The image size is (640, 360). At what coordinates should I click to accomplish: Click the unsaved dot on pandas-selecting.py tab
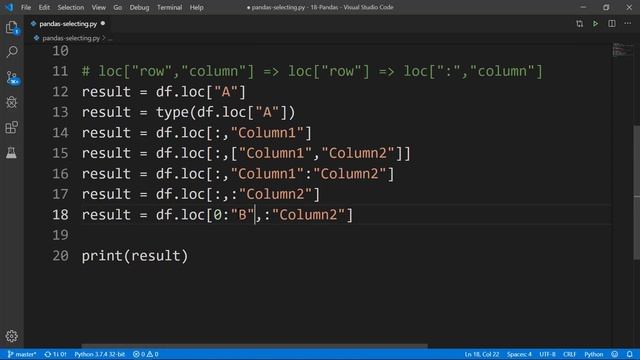pos(103,24)
